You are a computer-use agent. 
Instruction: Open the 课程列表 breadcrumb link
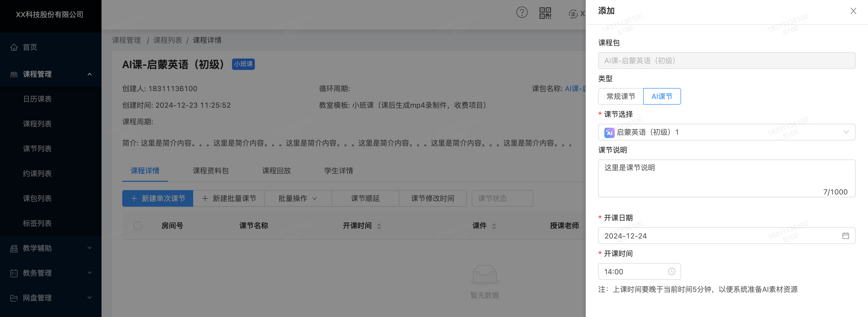point(168,40)
